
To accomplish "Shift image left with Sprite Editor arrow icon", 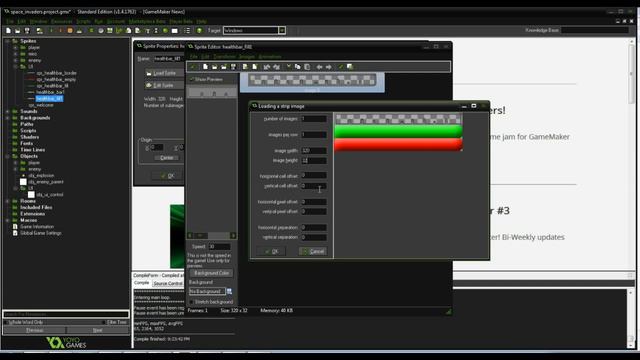I will pyautogui.click(x=319, y=67).
